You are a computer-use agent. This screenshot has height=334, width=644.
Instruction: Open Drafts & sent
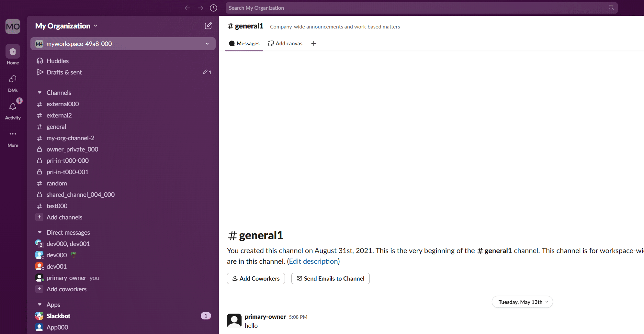(x=123, y=72)
